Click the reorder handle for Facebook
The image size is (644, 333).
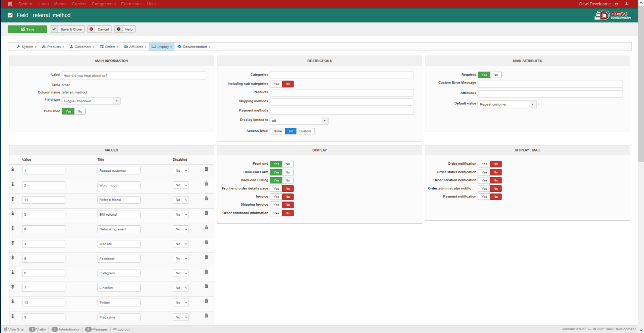13,258
